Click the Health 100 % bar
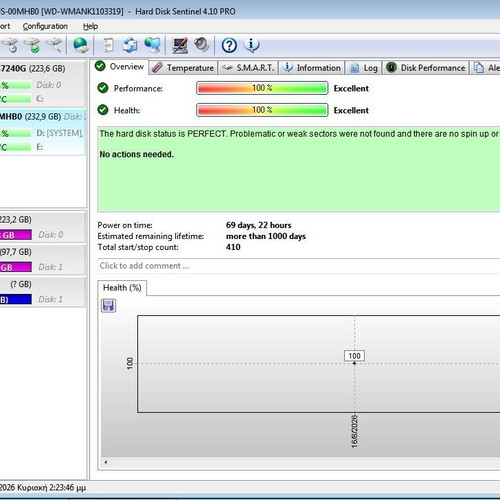The width and height of the screenshot is (500, 500). tap(262, 110)
